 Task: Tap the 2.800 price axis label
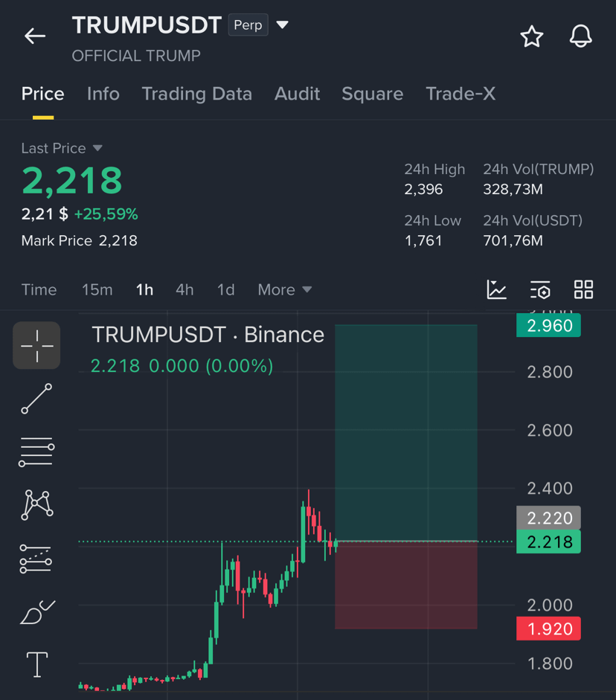pos(550,372)
